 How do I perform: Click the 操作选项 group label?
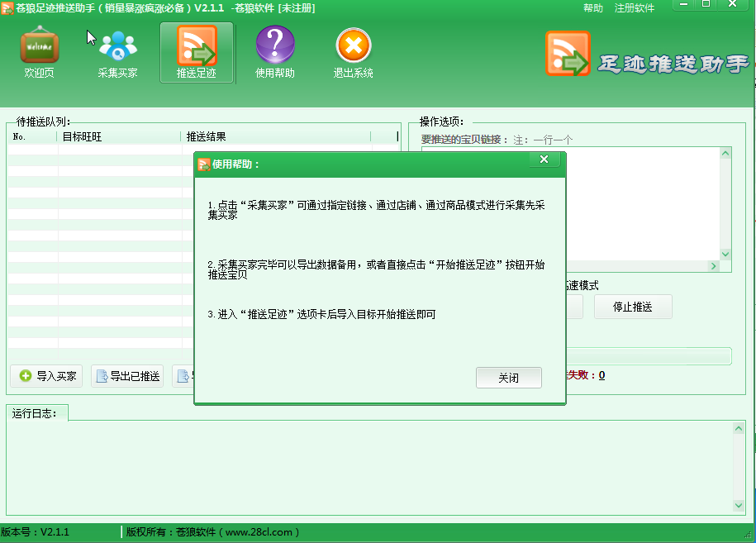point(441,121)
